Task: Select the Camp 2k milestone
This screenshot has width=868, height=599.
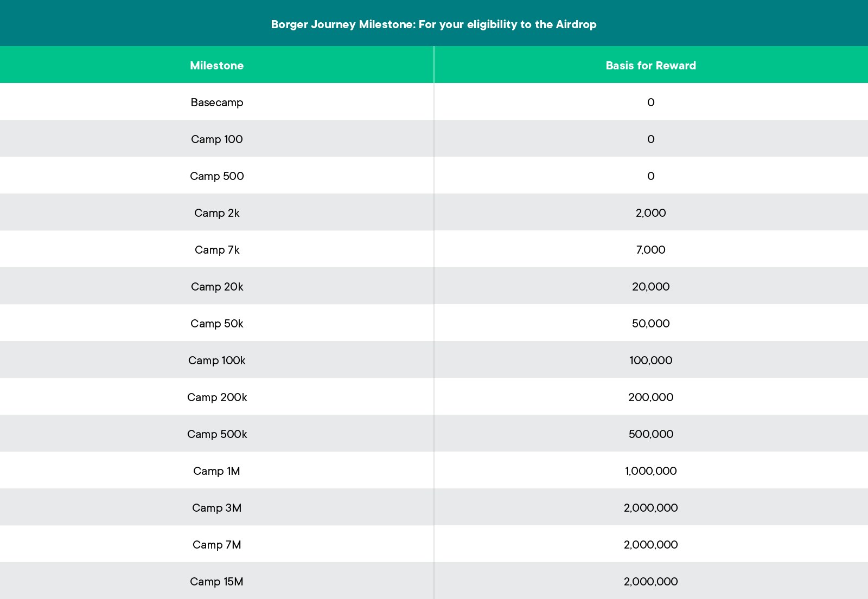Action: point(216,213)
